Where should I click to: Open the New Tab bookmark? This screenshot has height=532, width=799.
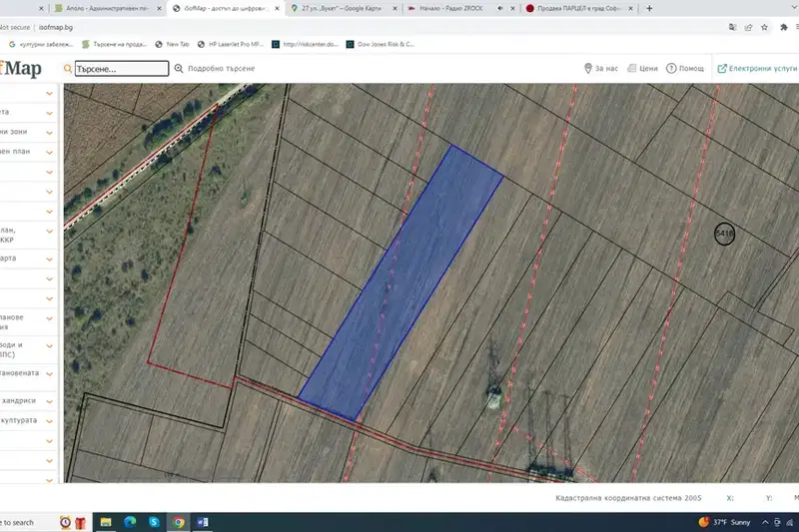point(172,44)
